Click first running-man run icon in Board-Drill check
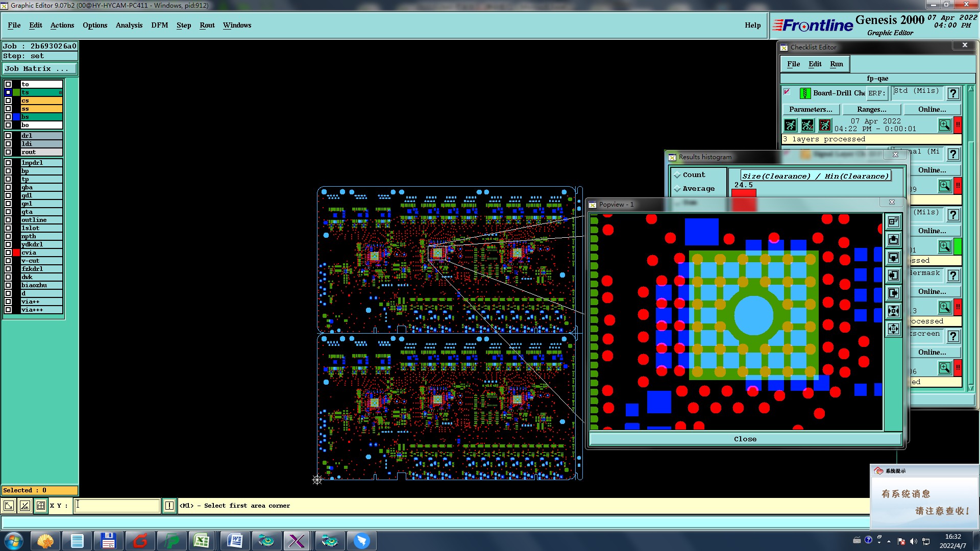 click(x=790, y=125)
